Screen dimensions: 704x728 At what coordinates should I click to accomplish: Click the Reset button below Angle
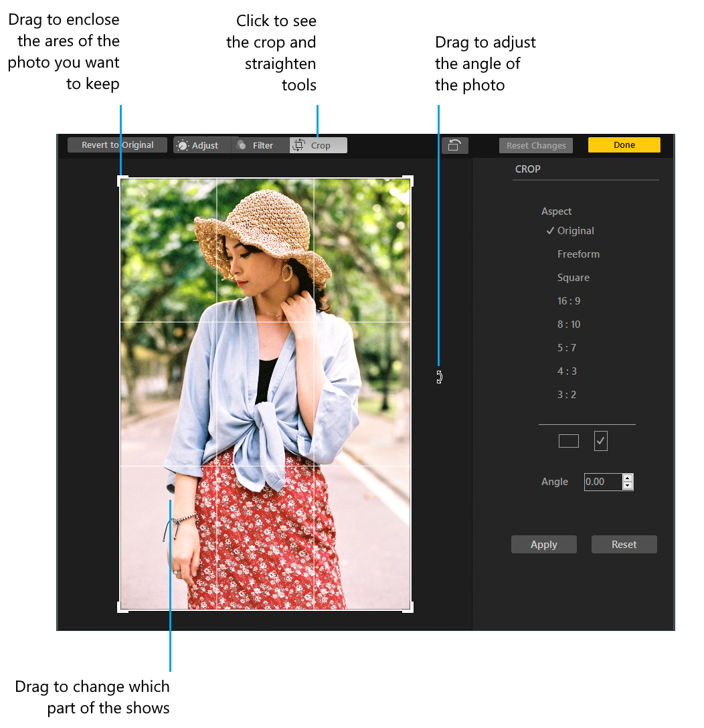coord(624,544)
